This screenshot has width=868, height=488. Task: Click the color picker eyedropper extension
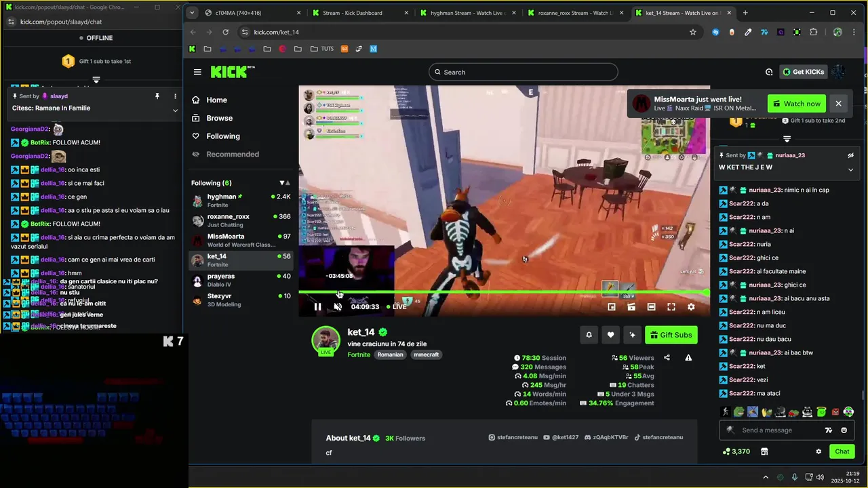[748, 32]
